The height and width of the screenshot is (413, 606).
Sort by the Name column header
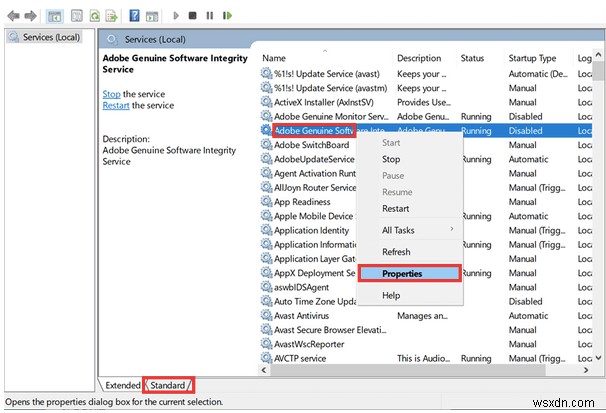point(274,58)
